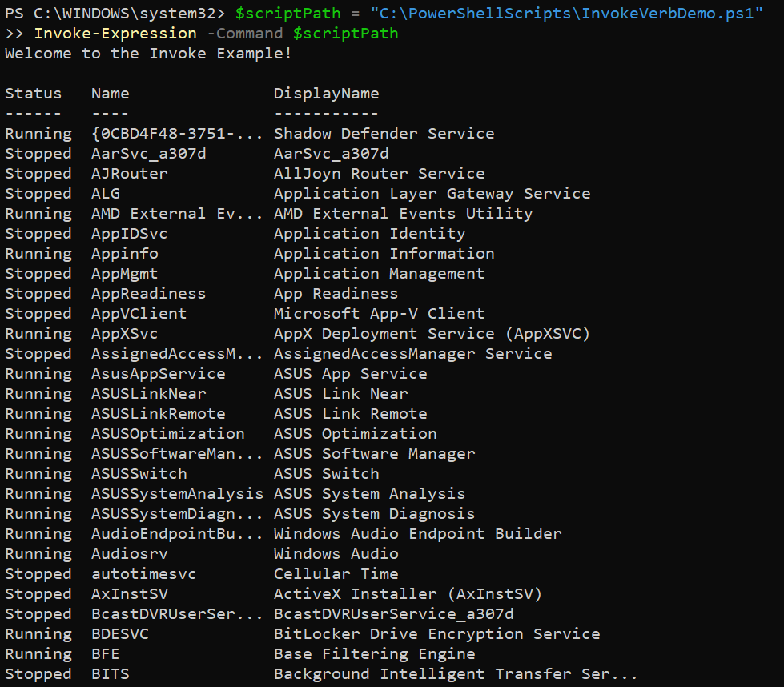
Task: Click the AJRouter service name
Action: [x=130, y=174]
